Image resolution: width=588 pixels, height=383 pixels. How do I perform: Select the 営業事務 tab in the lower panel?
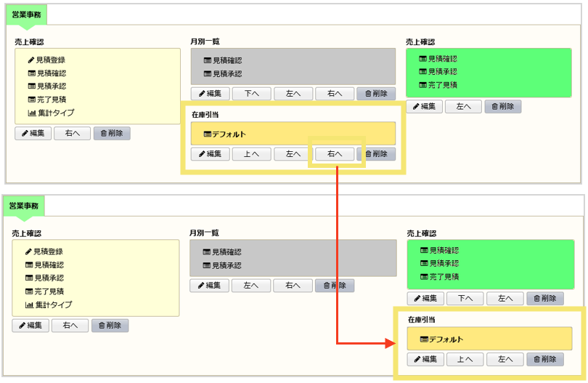24,206
